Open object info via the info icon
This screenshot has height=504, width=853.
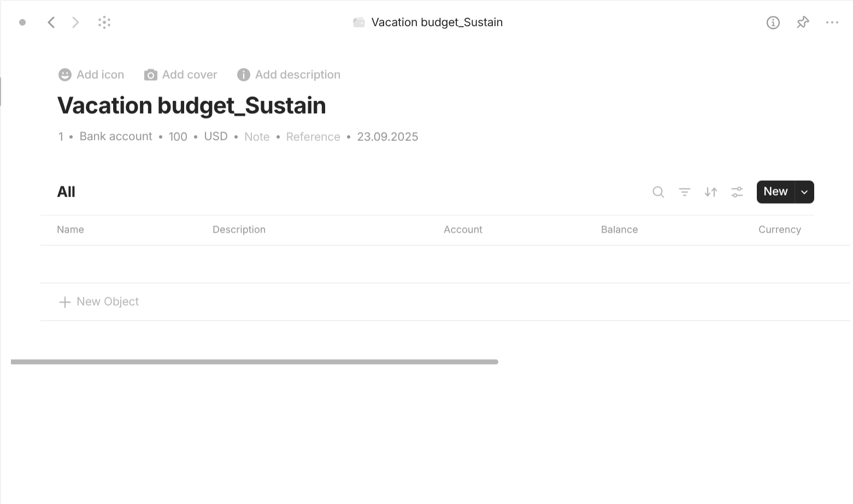pos(773,22)
